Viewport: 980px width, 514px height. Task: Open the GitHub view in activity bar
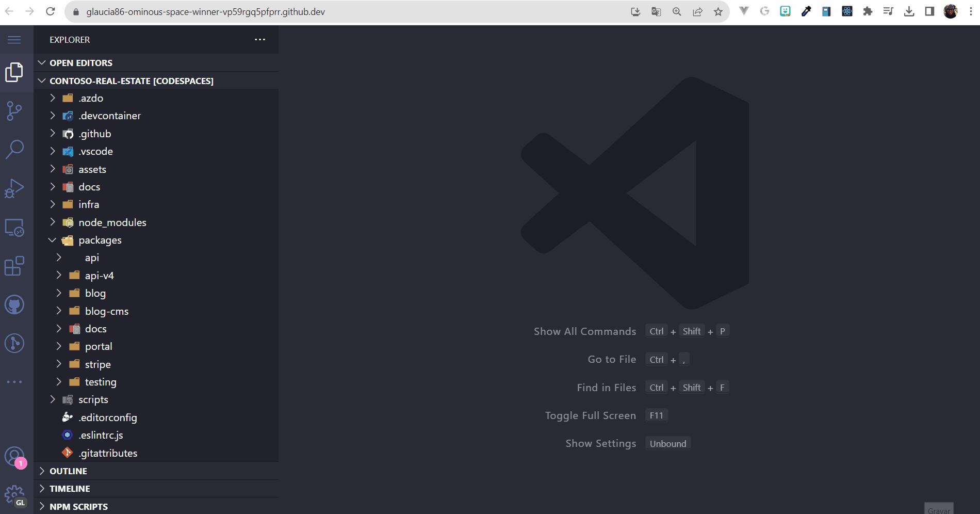[x=14, y=305]
